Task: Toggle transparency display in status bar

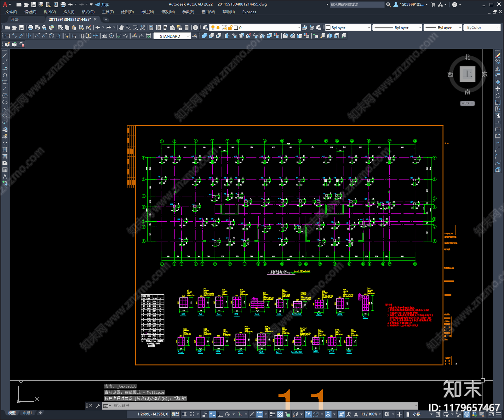Action: 280,414
